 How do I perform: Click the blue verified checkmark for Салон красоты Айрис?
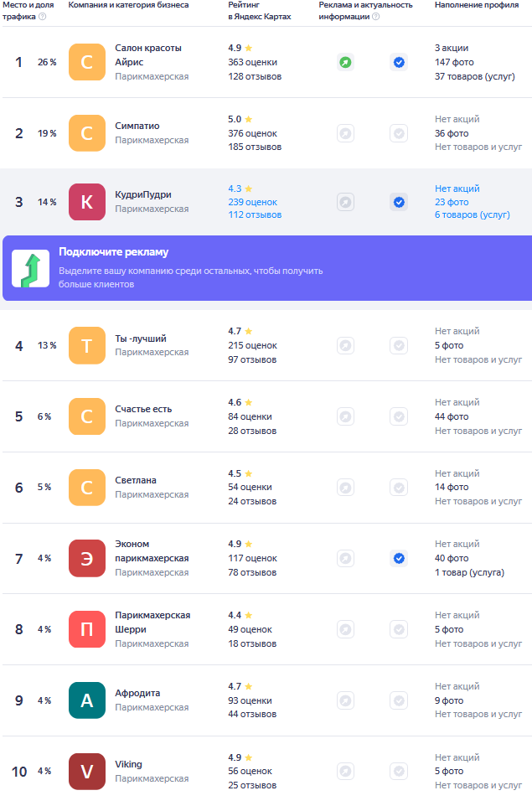(399, 63)
